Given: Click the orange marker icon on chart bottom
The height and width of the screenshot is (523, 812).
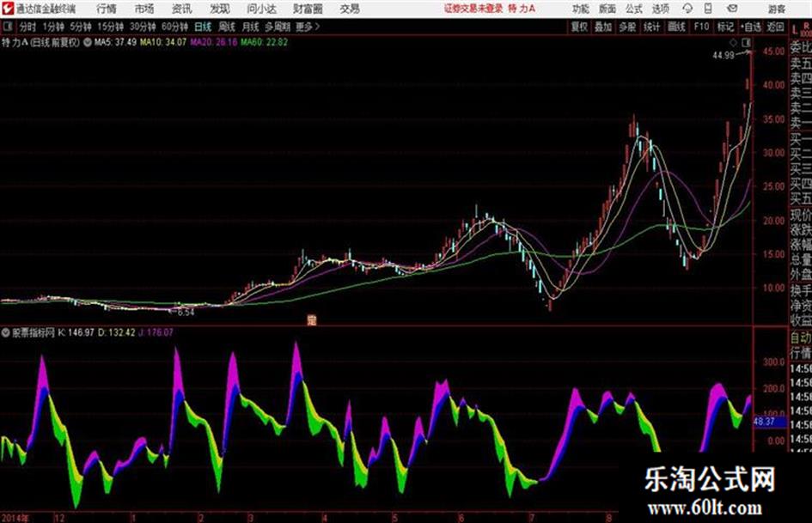Looking at the screenshot, I should [311, 320].
